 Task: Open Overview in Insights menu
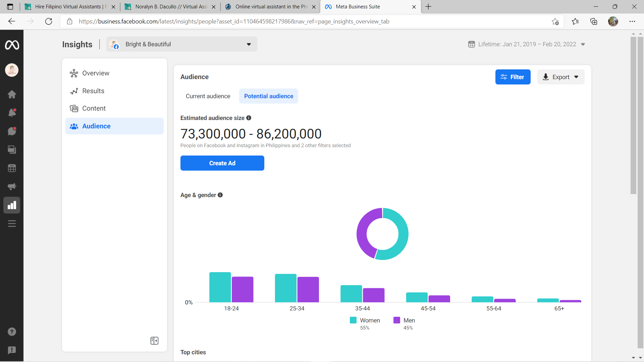114,73
